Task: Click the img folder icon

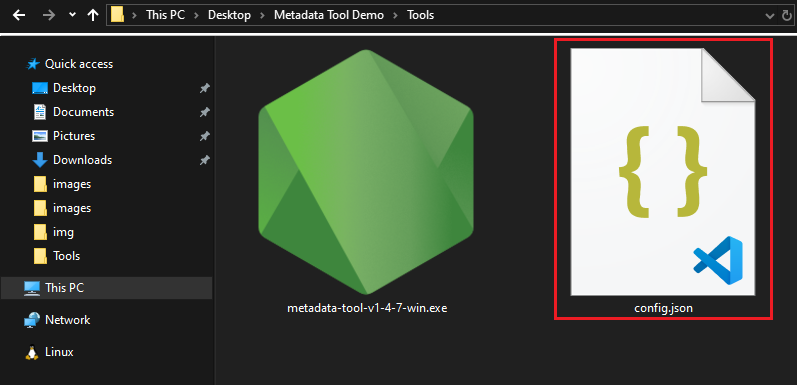Action: 41,232
